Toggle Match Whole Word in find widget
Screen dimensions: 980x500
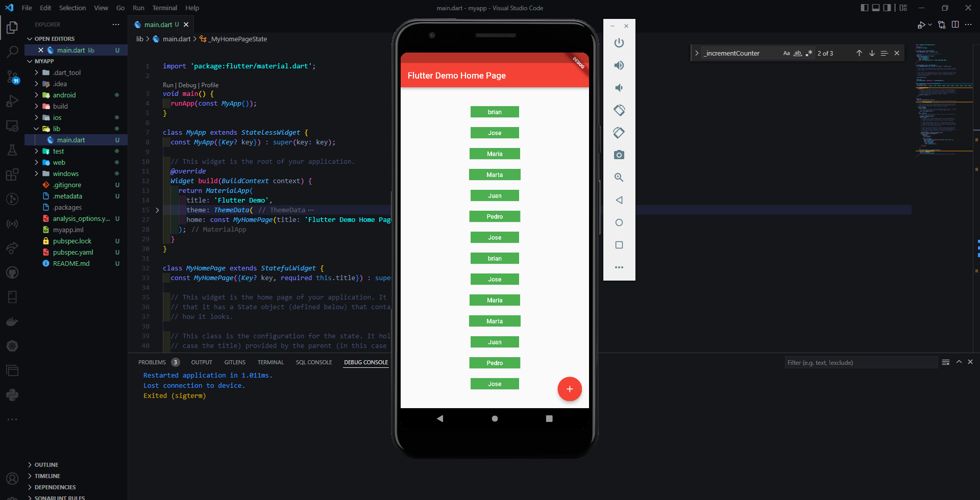(798, 53)
